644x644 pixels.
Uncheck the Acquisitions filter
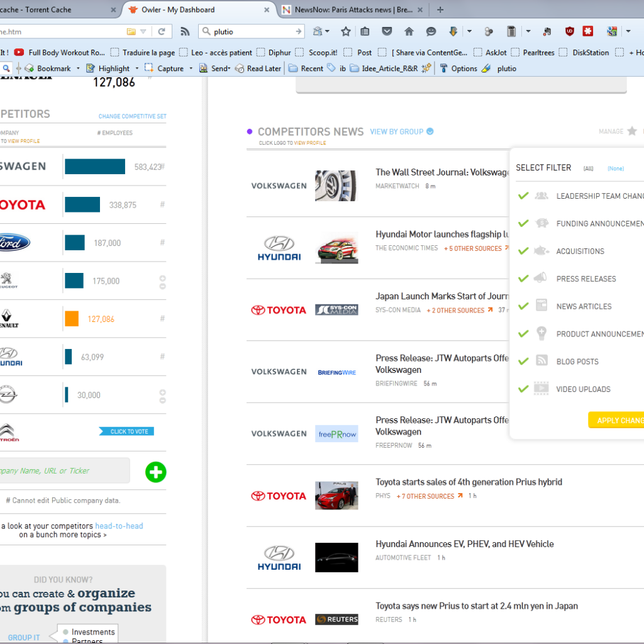(x=523, y=250)
